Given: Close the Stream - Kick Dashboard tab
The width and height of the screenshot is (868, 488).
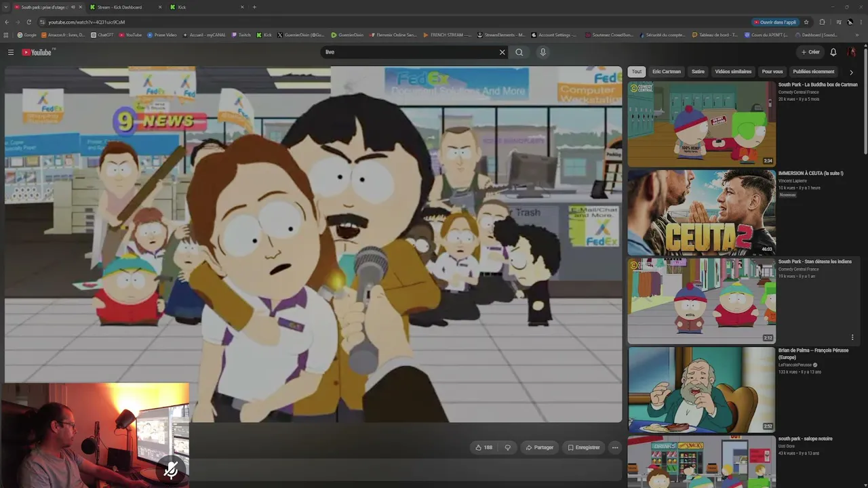Looking at the screenshot, I should (161, 7).
